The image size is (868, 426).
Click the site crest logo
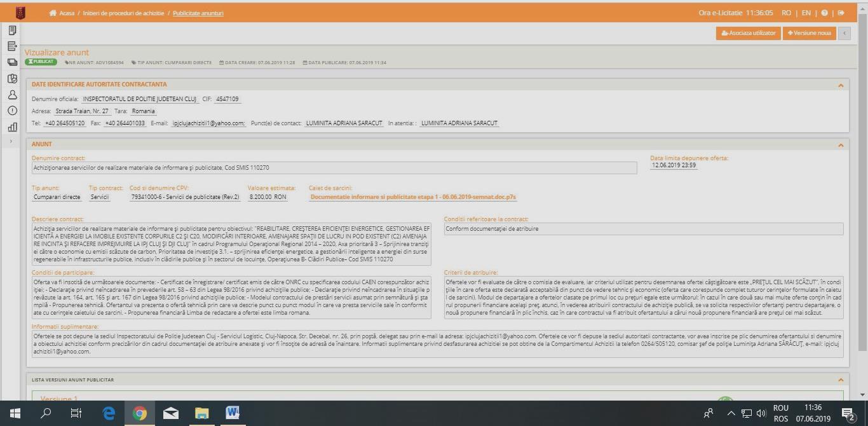point(20,13)
